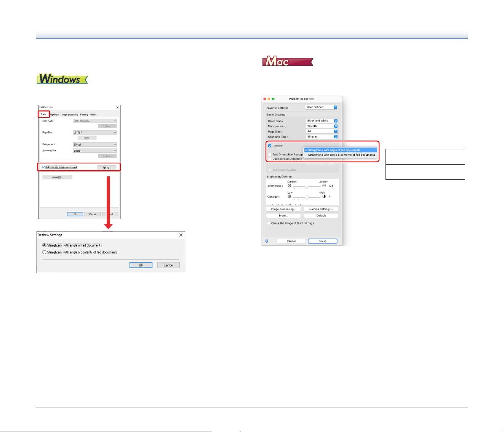Open the Favorite Settings User defined dropdown

pos(322,107)
